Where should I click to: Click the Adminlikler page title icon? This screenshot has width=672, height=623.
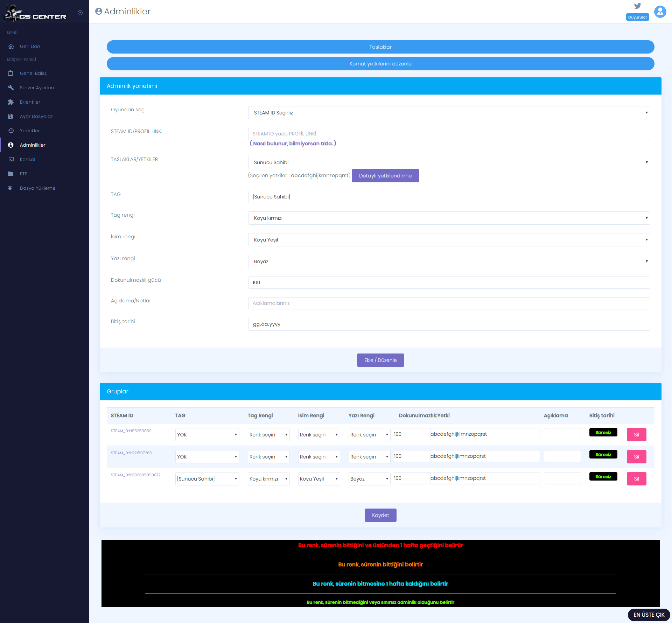coord(99,11)
